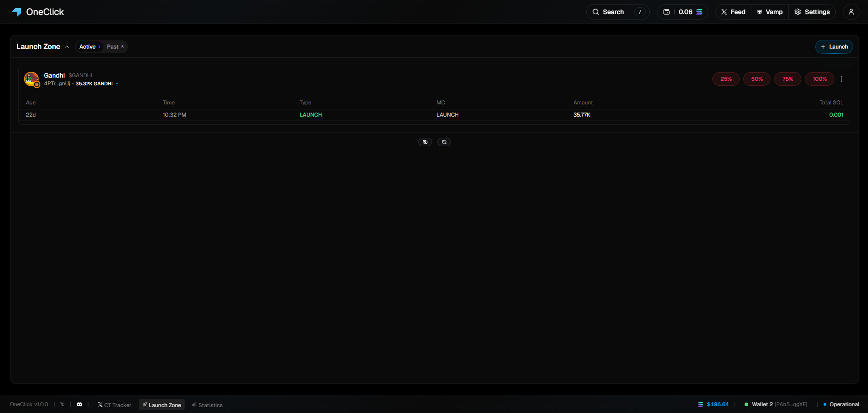Open the Gandhi row three-dot menu
Viewport: 868px width, 413px height.
click(x=842, y=79)
